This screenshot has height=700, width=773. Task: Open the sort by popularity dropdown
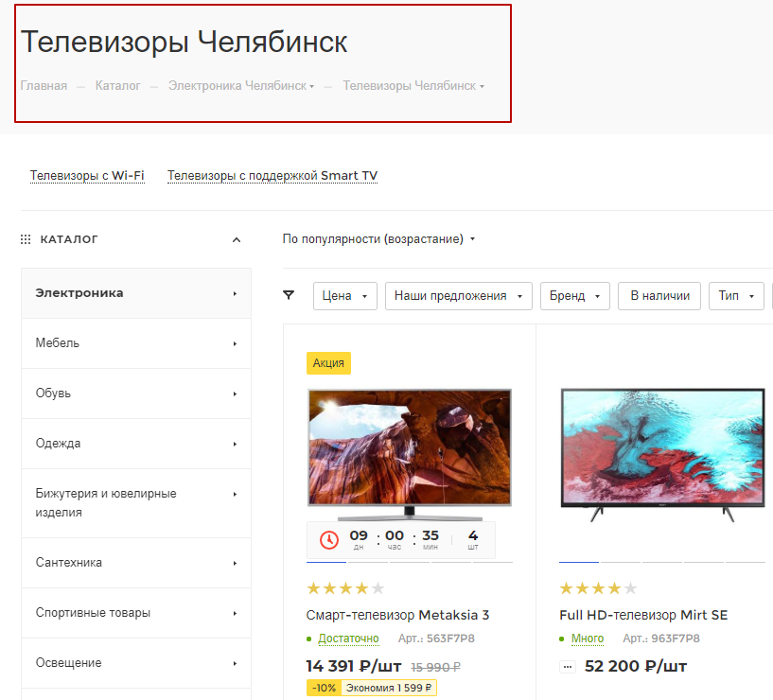click(x=378, y=239)
